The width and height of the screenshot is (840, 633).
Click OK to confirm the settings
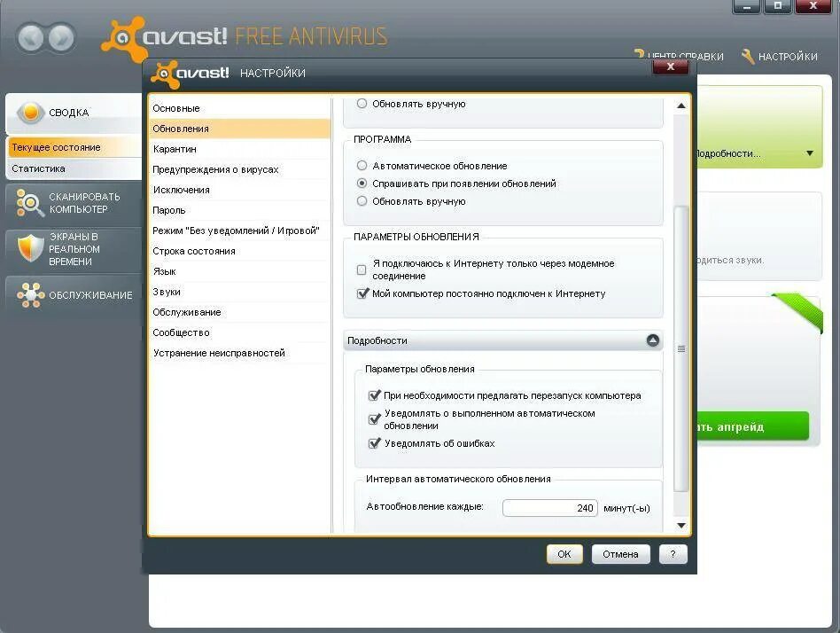click(x=564, y=554)
